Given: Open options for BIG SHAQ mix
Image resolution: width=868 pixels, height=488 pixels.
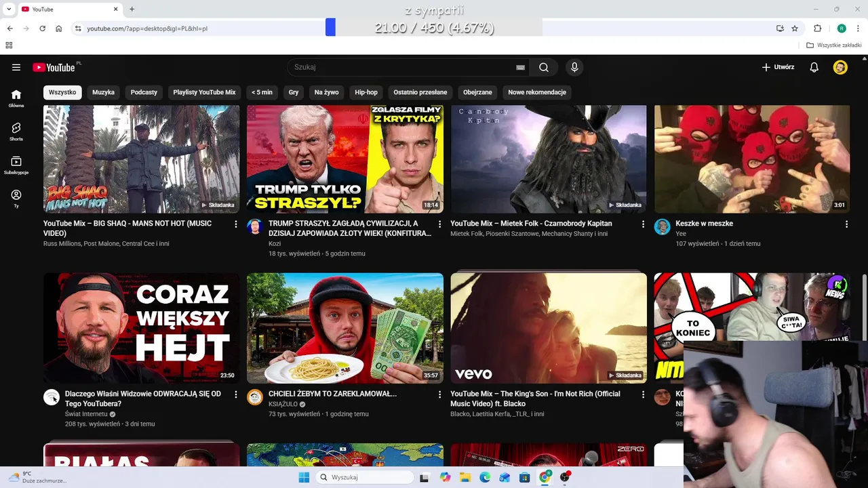Looking at the screenshot, I should pos(236,224).
